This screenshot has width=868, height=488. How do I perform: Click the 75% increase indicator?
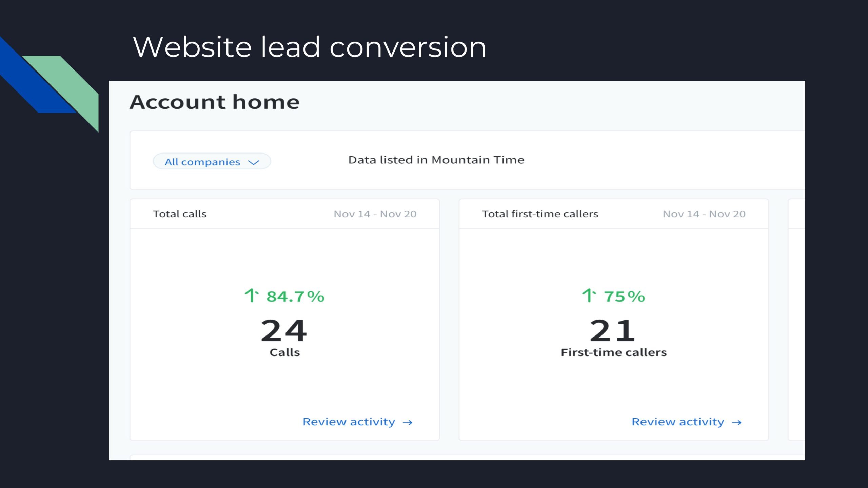pos(624,297)
